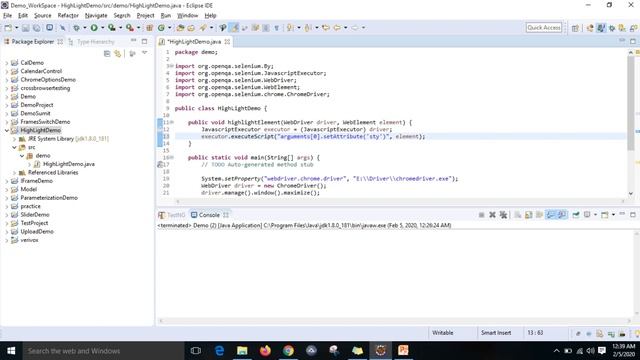
Task: Click the Windows taskbar search box
Action: tap(103, 351)
